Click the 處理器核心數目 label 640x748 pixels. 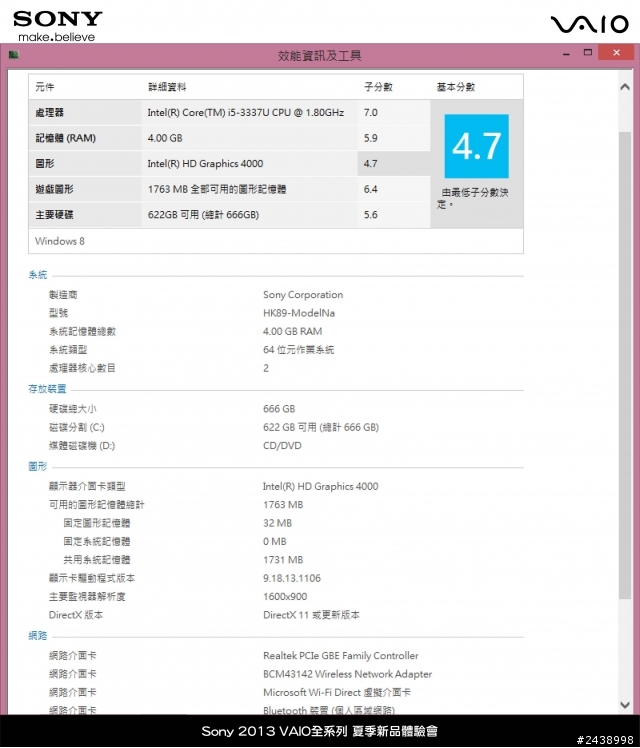82,368
